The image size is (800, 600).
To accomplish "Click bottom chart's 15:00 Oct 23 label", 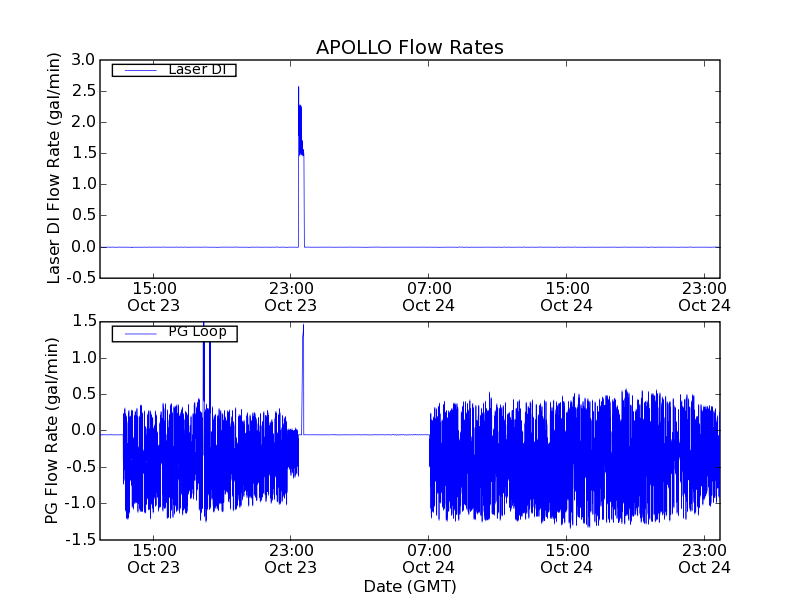I will click(x=154, y=559).
